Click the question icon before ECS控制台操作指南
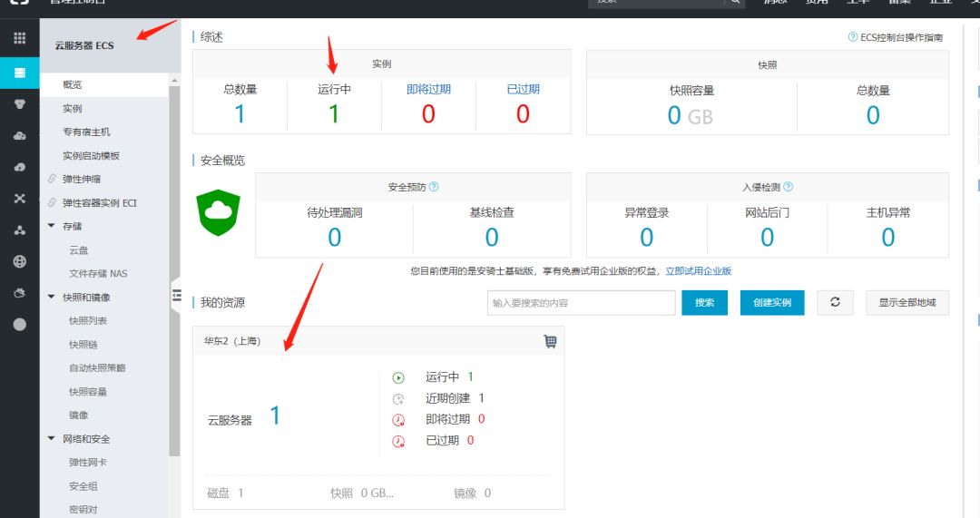The width and height of the screenshot is (980, 518). pyautogui.click(x=852, y=37)
